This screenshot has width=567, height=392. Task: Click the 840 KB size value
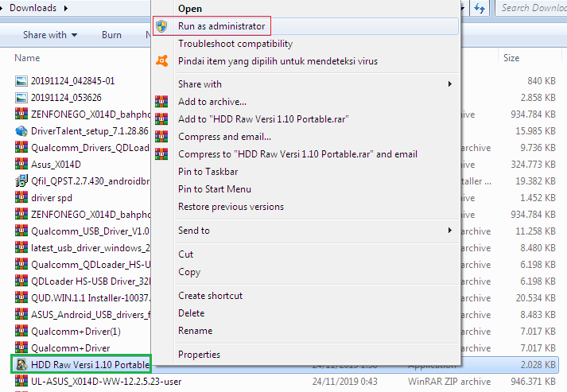[541, 80]
